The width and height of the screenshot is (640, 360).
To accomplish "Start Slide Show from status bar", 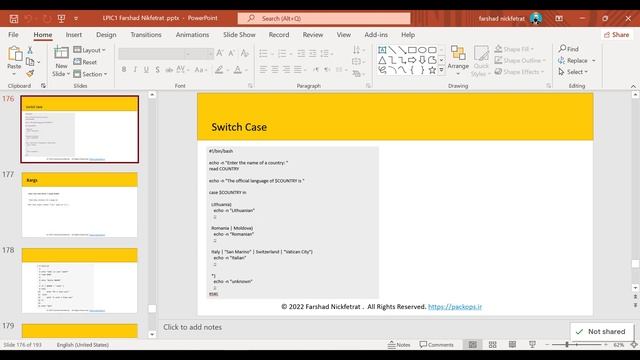I will (532, 345).
